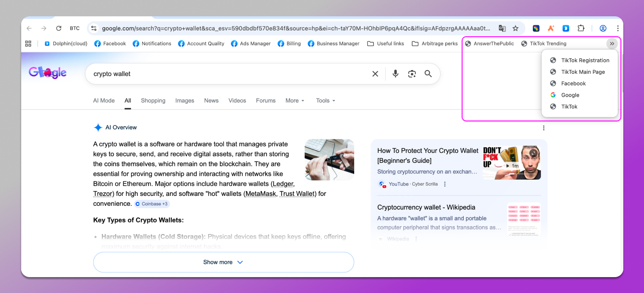The image size is (644, 293).
Task: Expand the More search filters dropdown
Action: pos(295,101)
